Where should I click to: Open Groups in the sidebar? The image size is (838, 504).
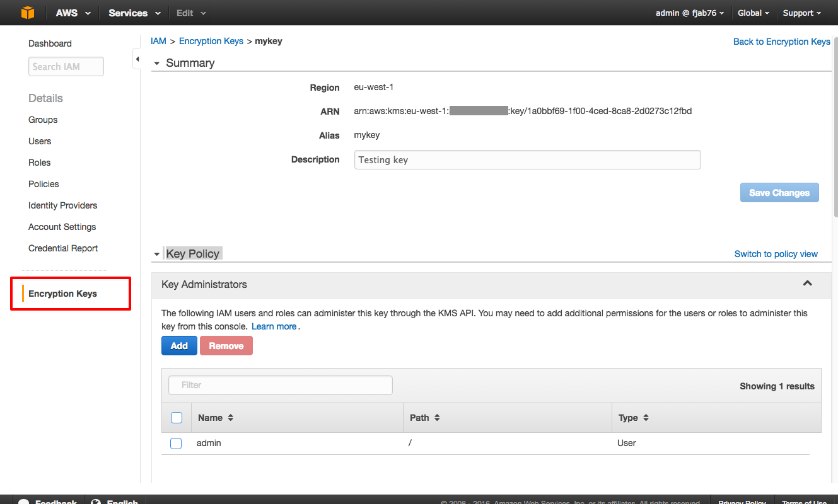click(43, 120)
